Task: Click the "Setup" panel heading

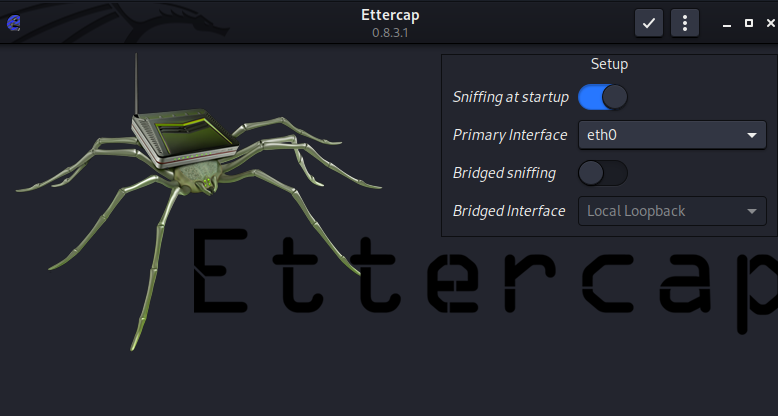Action: (x=609, y=64)
